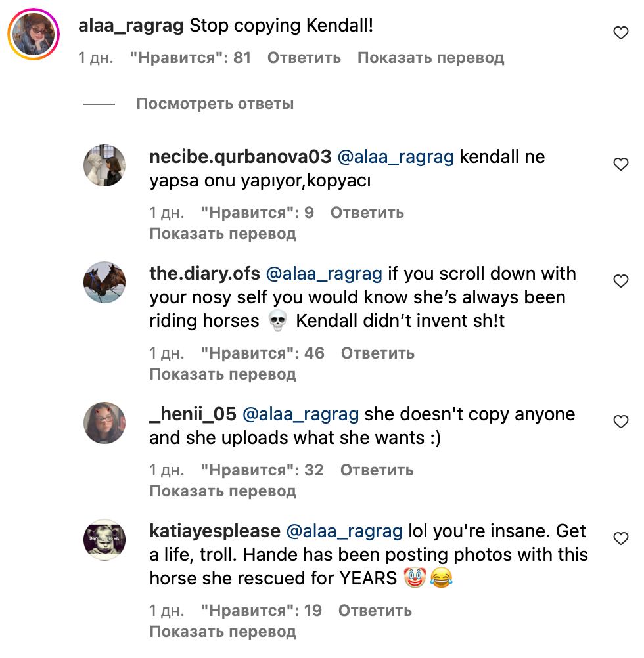Reply to alaa_ragrag's comment
The height and width of the screenshot is (658, 644).
[304, 58]
